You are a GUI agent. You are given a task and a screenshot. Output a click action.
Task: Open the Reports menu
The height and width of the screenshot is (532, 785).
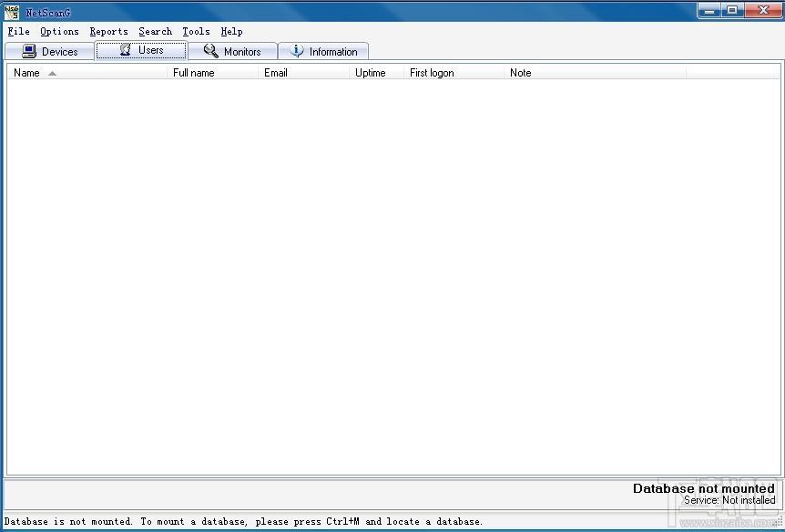coord(108,32)
